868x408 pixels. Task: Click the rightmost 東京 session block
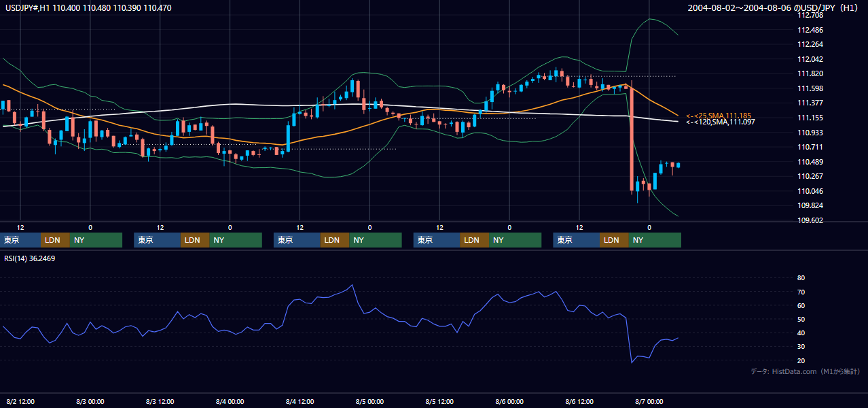coord(577,240)
